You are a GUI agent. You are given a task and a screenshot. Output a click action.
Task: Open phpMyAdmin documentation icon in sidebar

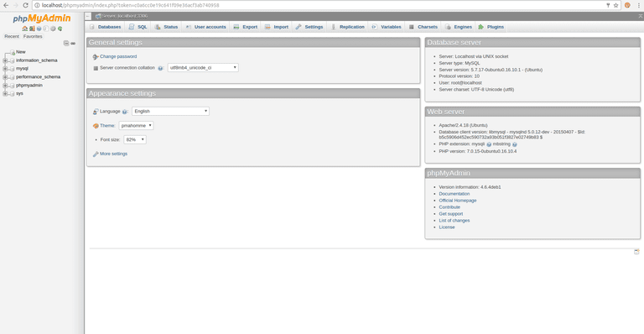point(39,29)
